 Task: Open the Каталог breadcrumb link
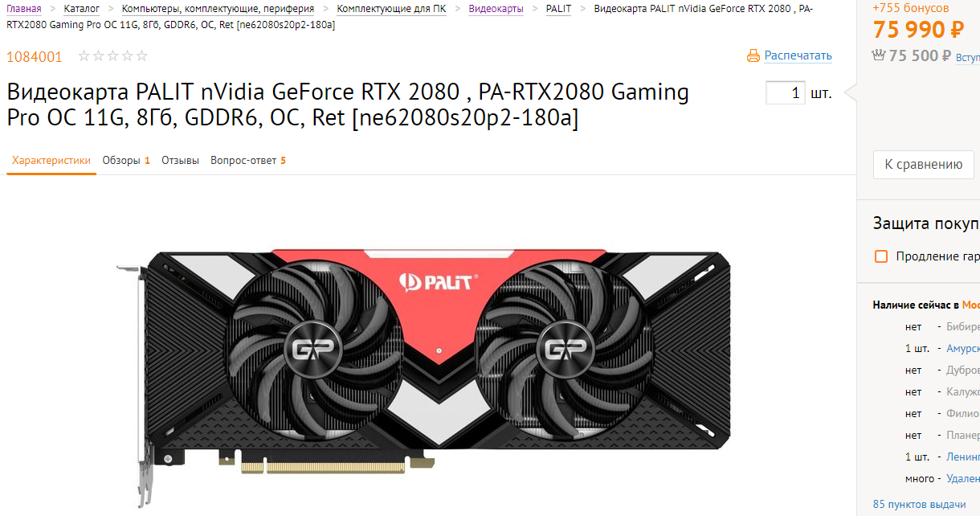point(82,9)
